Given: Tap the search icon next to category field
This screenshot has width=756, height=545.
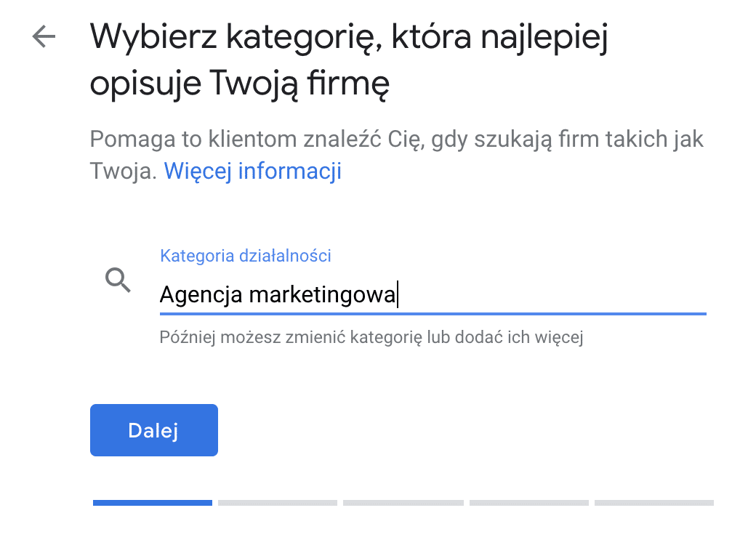Looking at the screenshot, I should 118,281.
